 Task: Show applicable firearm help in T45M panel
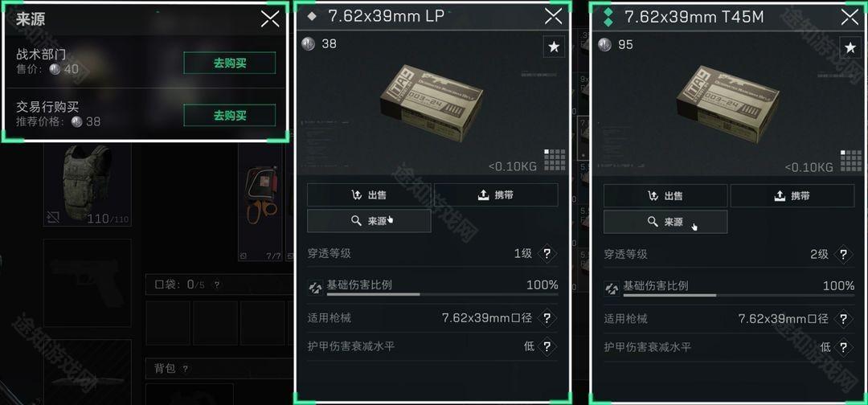(843, 319)
